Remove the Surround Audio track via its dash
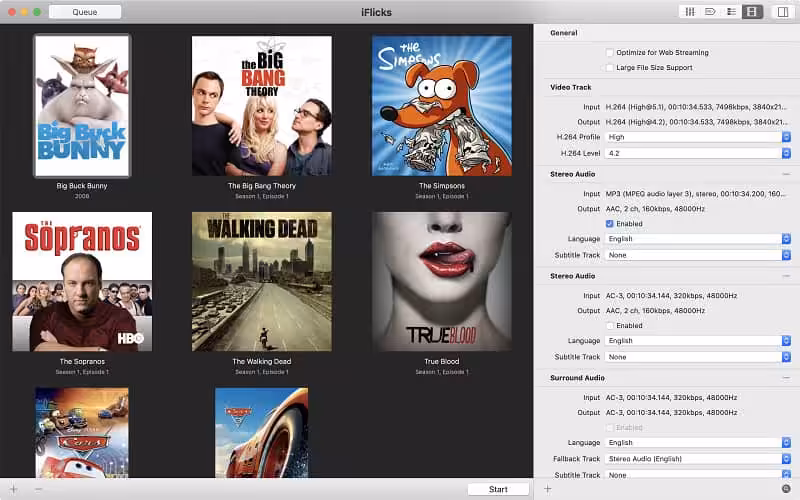This screenshot has width=800, height=500. (x=786, y=378)
